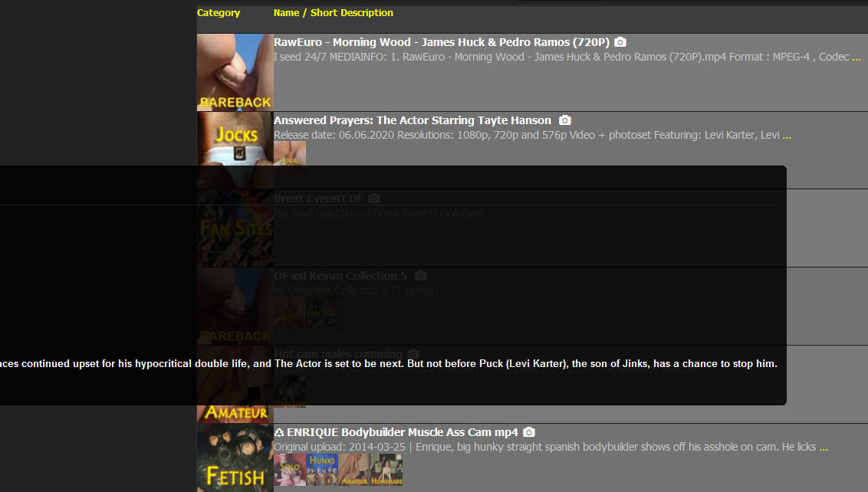Select the Hunks tag icon in the ENRIQUE row
868x492 pixels.
[322, 470]
